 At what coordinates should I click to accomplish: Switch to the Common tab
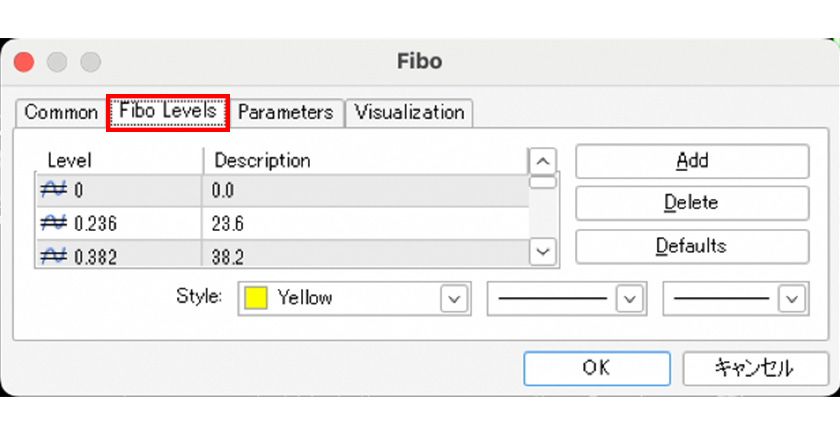60,112
